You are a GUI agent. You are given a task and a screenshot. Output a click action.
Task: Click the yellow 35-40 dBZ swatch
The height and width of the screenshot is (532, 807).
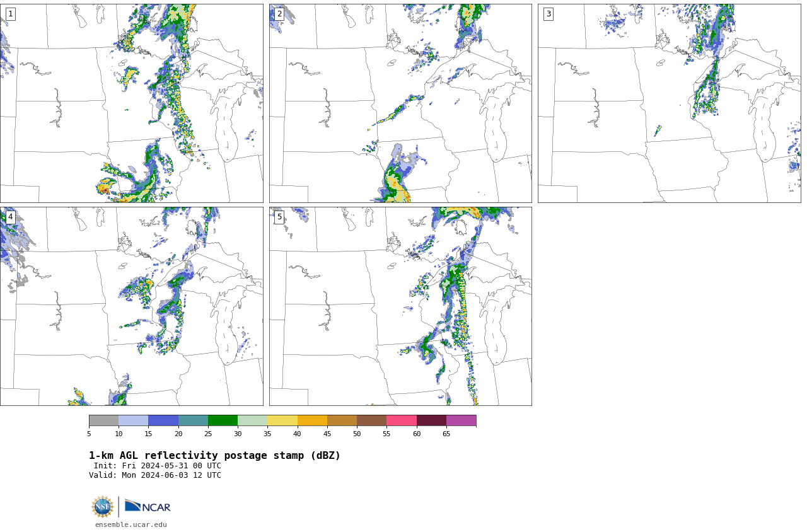(282, 420)
